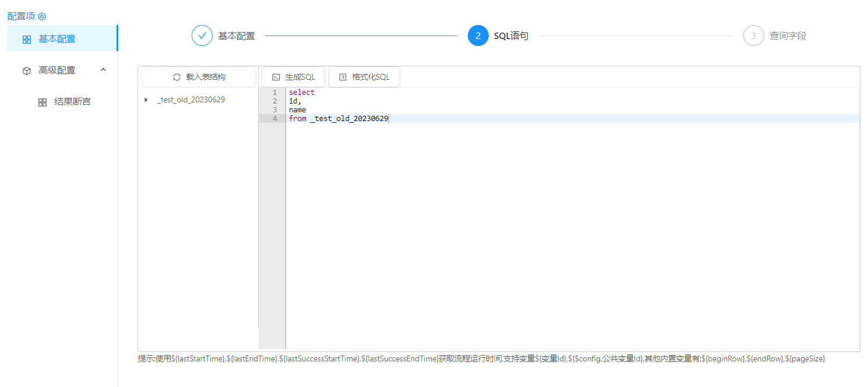Click the grid icon beside 结果断言
The image size is (868, 387).
[43, 102]
